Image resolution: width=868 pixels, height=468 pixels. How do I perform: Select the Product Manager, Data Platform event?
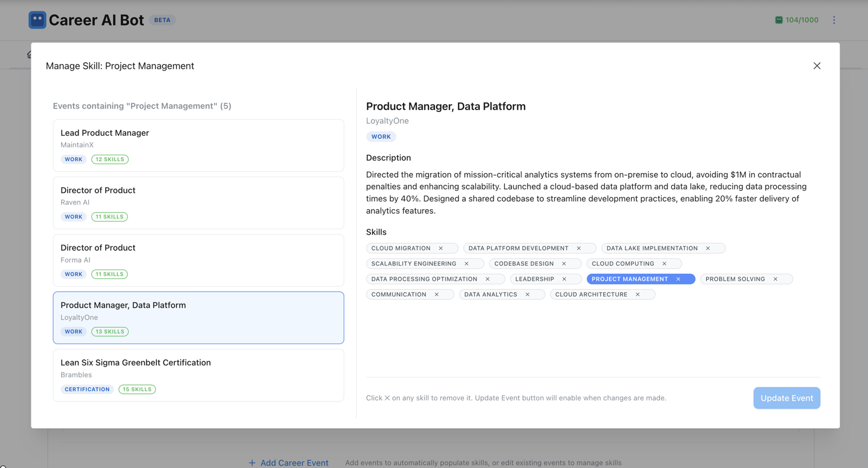[x=198, y=318]
